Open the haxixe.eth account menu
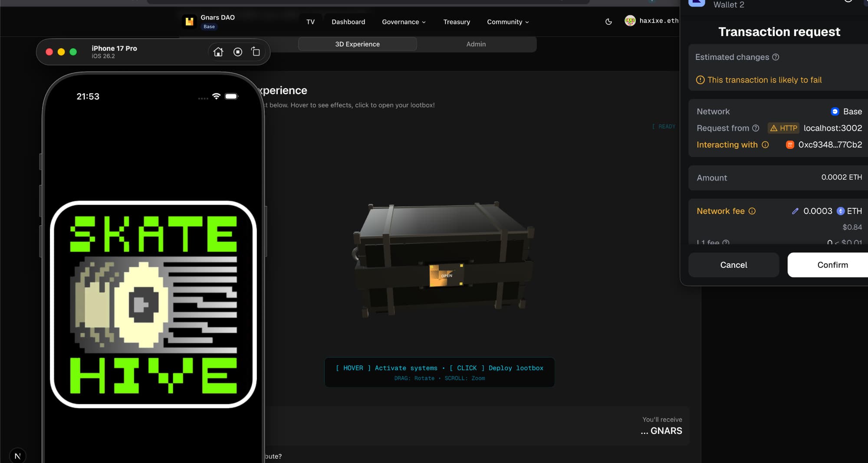Viewport: 868px width, 463px height. (651, 21)
